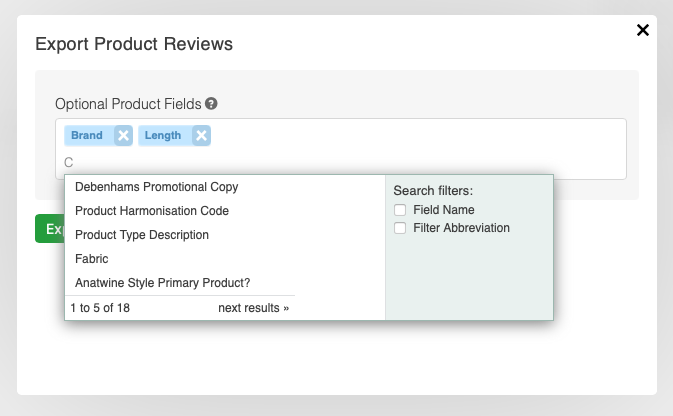Click the Search filters heading

(x=433, y=190)
